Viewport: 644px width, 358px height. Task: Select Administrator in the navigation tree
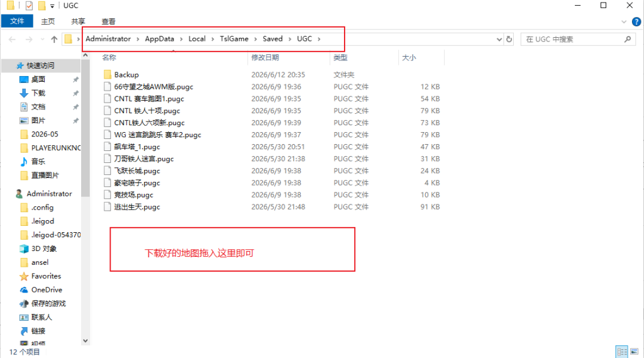(49, 194)
